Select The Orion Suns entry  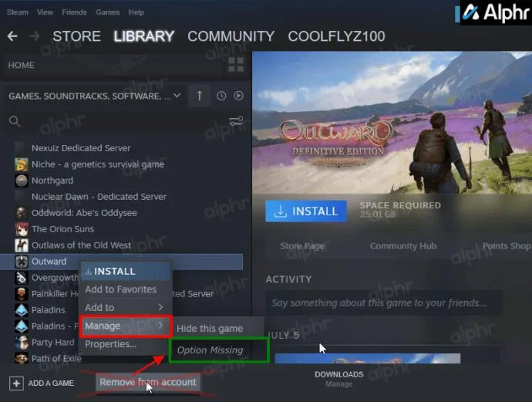62,229
